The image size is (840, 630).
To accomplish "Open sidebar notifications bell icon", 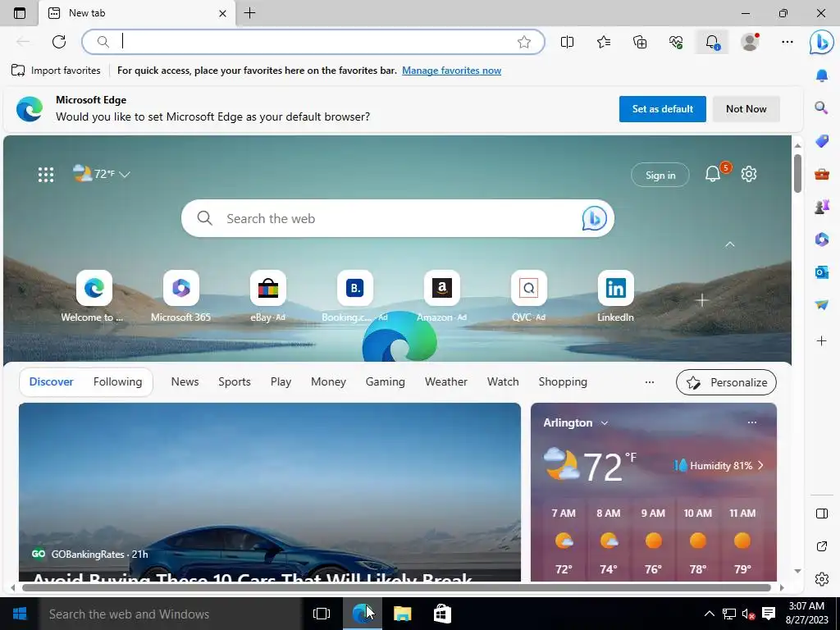I will [822, 75].
